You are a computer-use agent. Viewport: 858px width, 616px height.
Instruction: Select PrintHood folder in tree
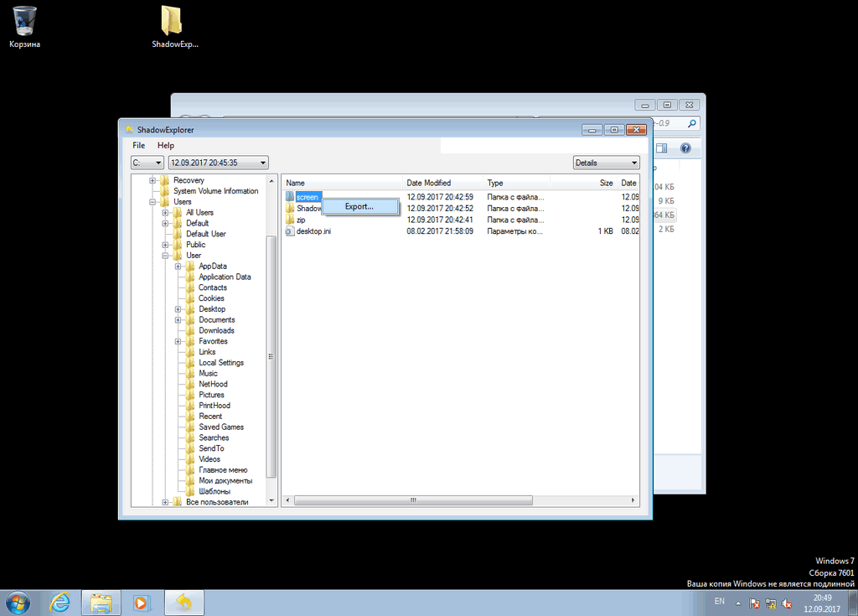click(x=214, y=406)
